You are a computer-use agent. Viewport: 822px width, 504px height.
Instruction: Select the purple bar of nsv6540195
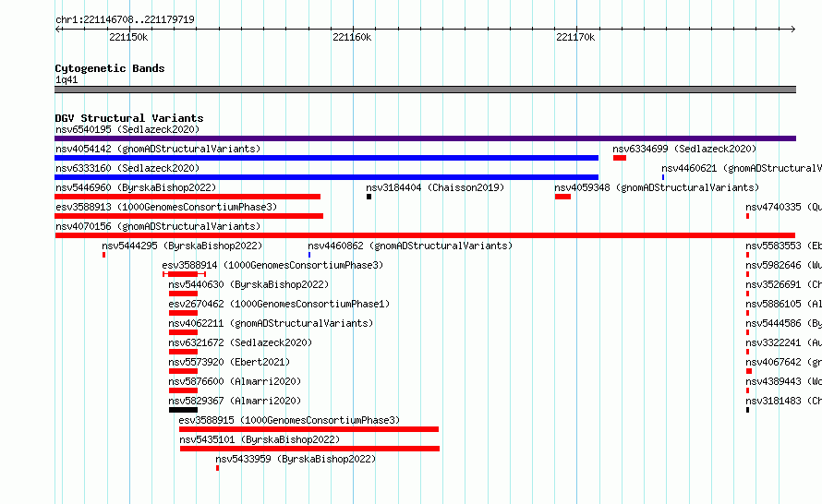425,138
